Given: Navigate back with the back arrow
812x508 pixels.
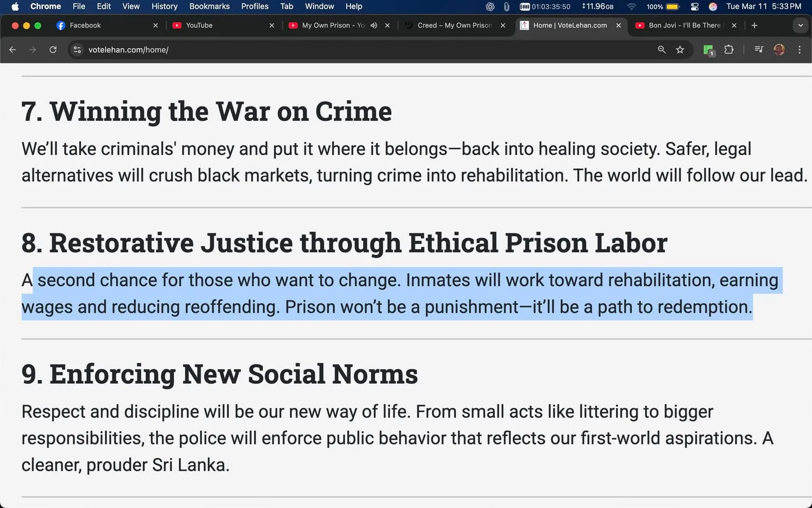Looking at the screenshot, I should point(12,50).
